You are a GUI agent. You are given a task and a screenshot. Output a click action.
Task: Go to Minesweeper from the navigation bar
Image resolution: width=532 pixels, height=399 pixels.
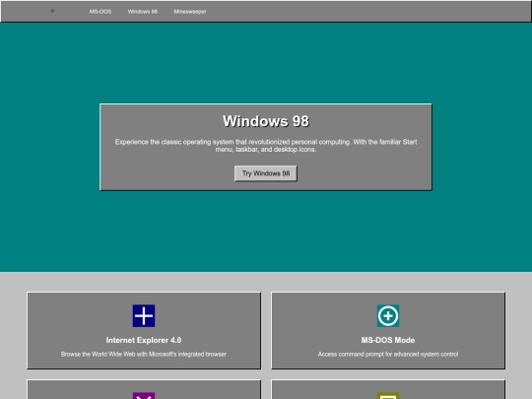point(190,12)
